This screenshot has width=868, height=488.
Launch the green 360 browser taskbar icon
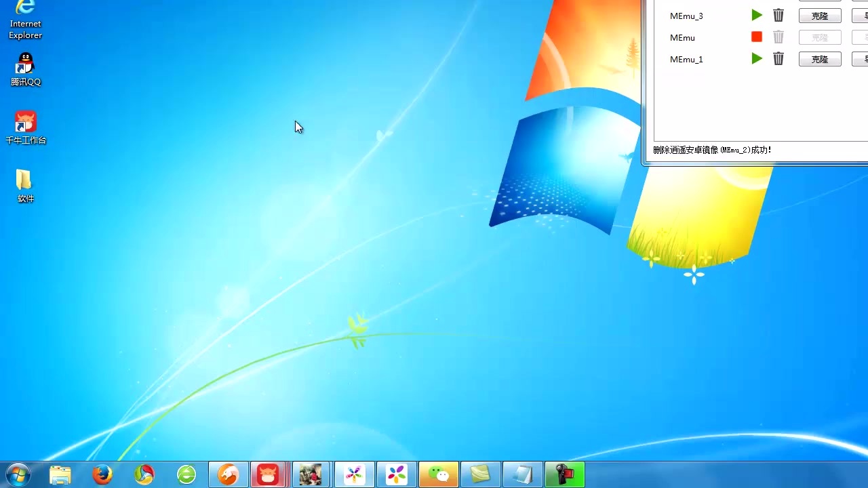click(186, 474)
